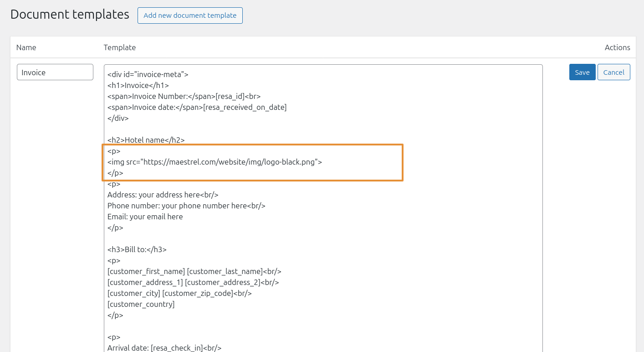Screen dimensions: 644x352
Task: Click the 'Email: your email here' line
Action: [145, 217]
